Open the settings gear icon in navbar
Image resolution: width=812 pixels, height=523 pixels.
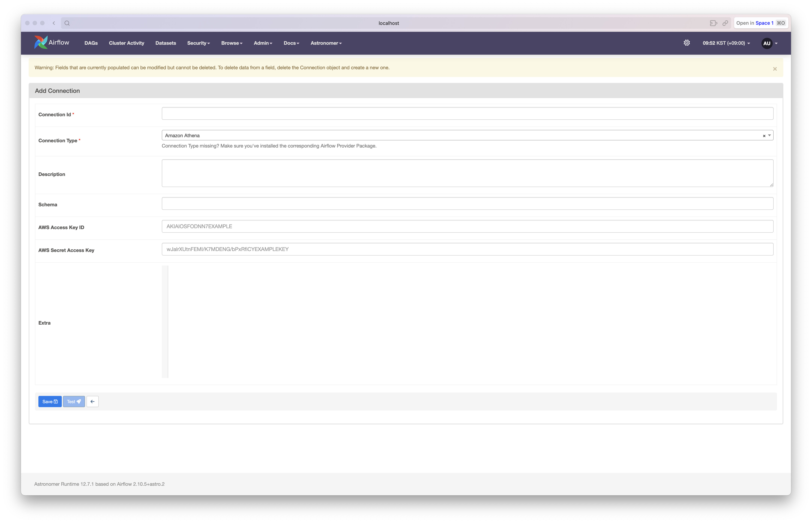[x=687, y=43]
